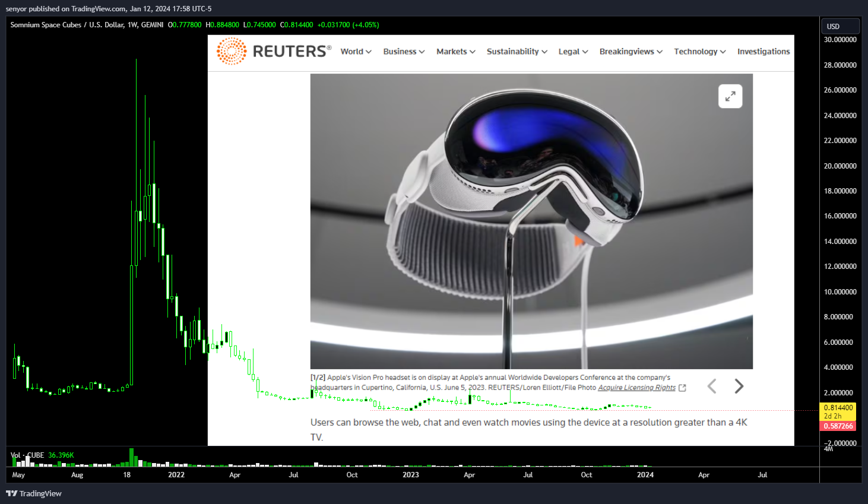
Task: Click the USD currency button
Action: point(840,26)
